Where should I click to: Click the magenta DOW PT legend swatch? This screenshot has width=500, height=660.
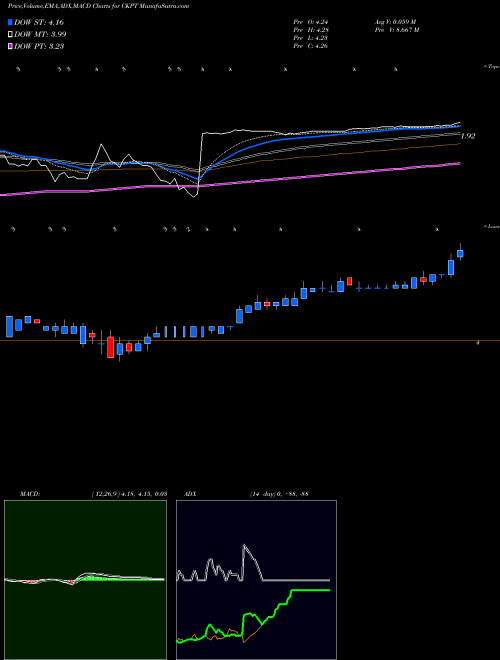tap(10, 46)
